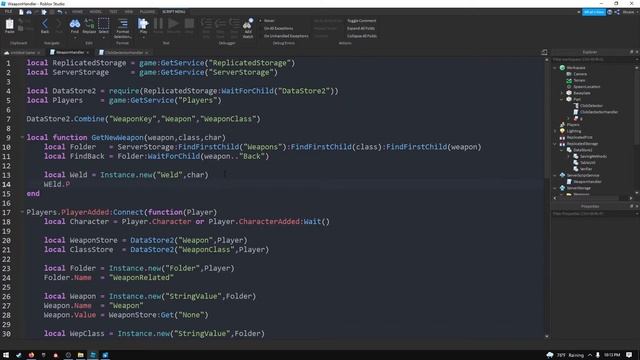Select ClickDetector under Part in Explorer
The width and height of the screenshot is (640, 360).
point(591,106)
